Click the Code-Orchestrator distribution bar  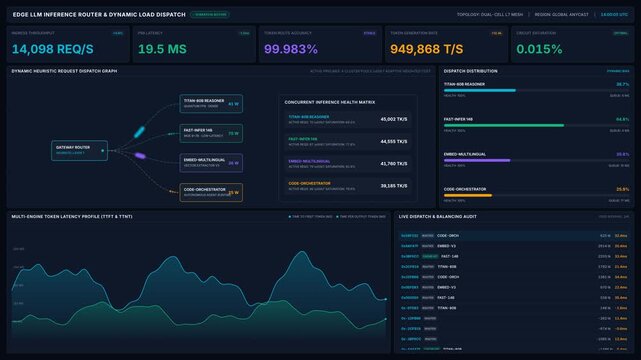[536, 195]
